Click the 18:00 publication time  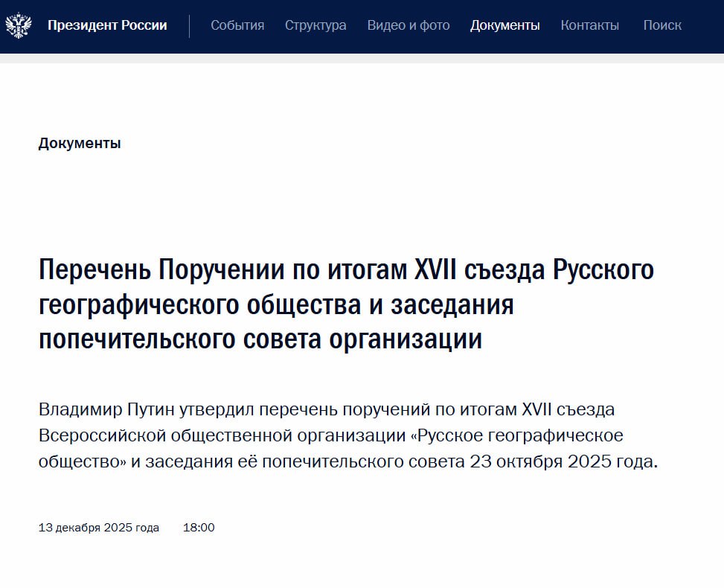click(199, 528)
